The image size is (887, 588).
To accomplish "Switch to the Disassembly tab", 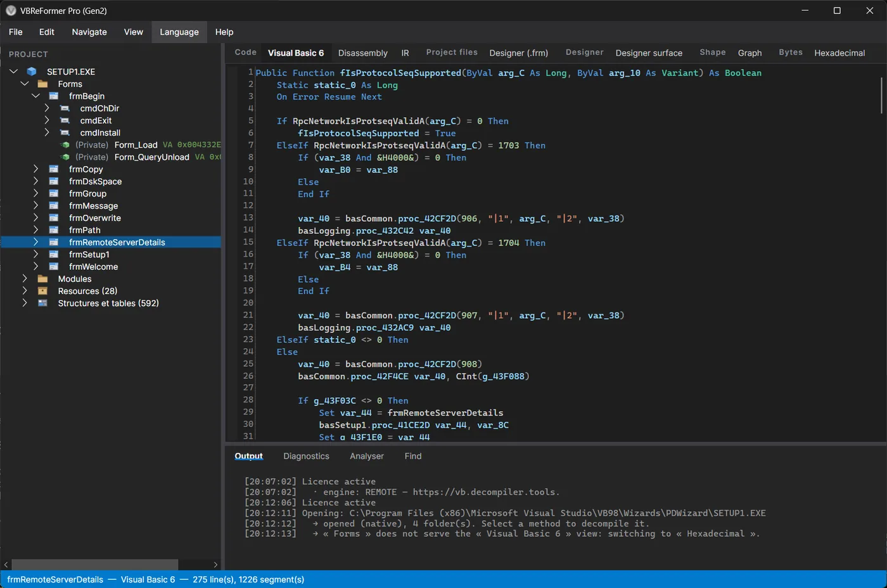I will coord(363,53).
